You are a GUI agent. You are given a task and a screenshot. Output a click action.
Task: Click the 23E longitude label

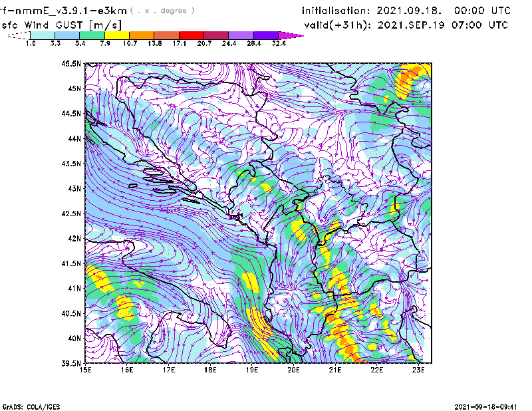pos(418,370)
